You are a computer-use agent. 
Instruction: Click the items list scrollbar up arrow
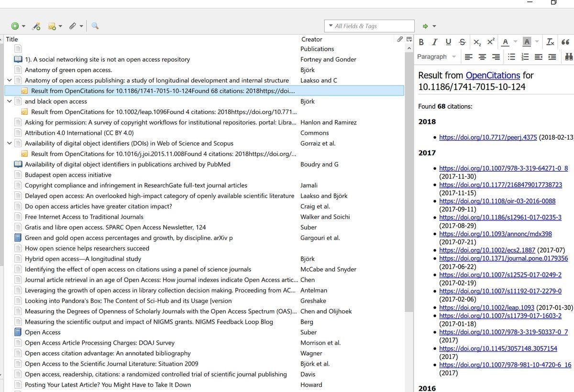409,48
